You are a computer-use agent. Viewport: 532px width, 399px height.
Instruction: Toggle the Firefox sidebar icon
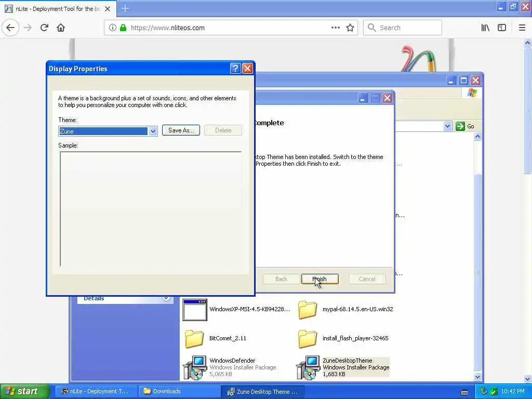[x=502, y=28]
